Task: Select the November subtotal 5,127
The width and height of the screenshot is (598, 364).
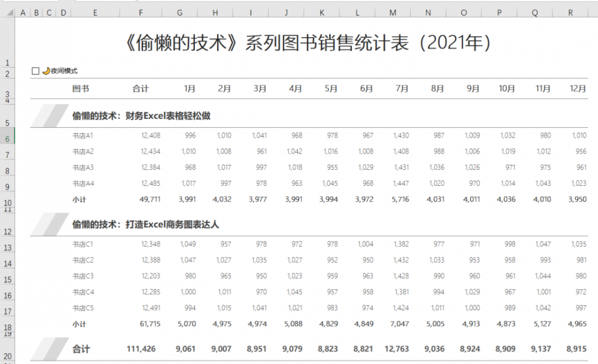Action: pyautogui.click(x=542, y=325)
